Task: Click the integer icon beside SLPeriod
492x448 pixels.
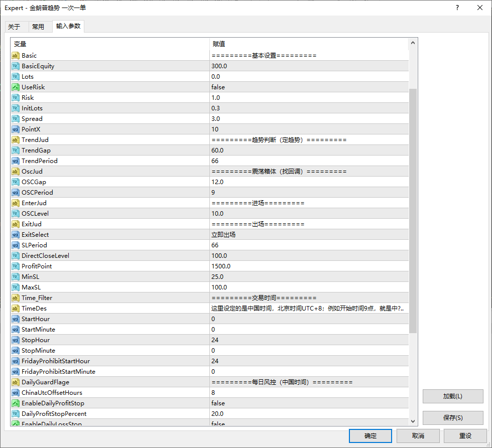Action: pos(16,245)
